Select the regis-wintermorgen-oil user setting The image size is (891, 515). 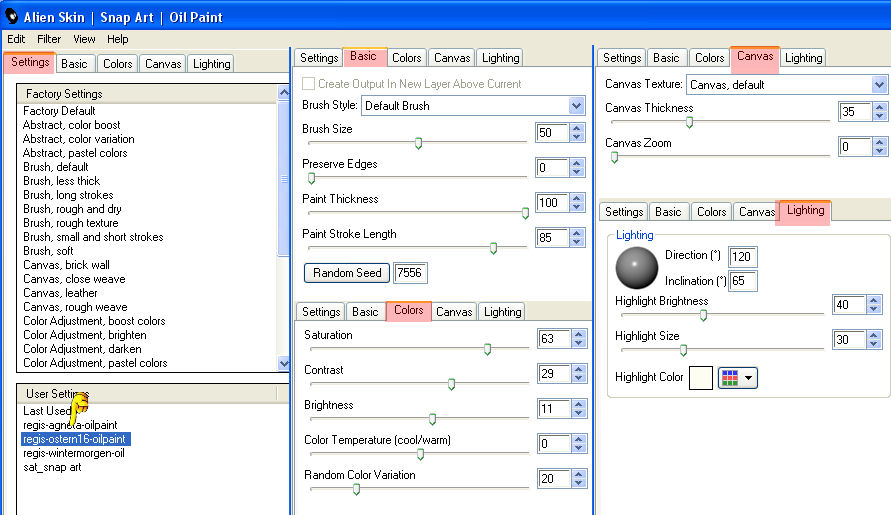point(74,453)
